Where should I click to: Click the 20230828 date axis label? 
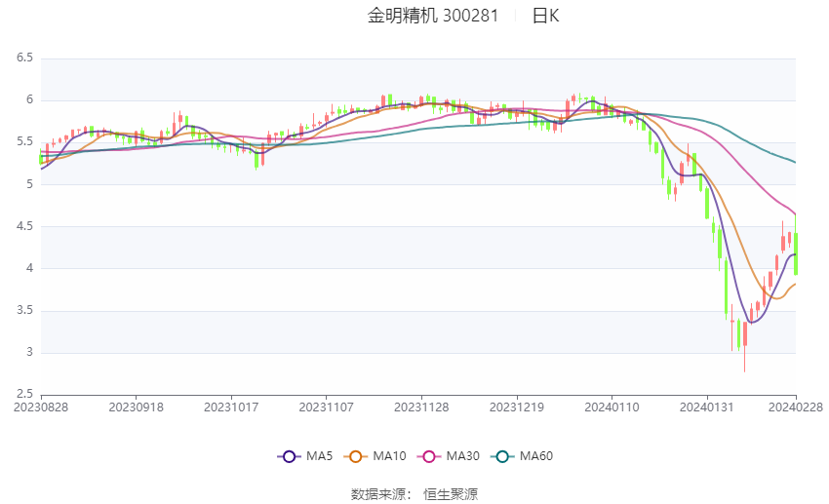point(41,407)
